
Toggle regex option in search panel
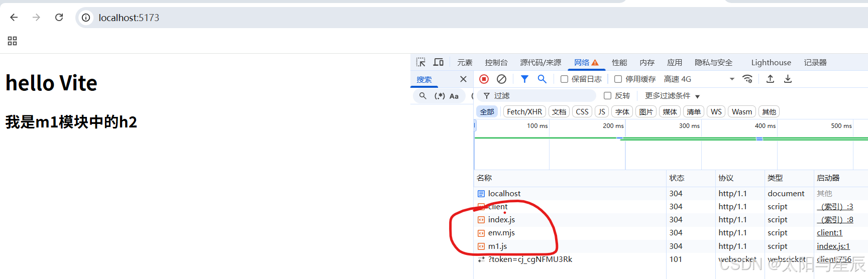440,96
